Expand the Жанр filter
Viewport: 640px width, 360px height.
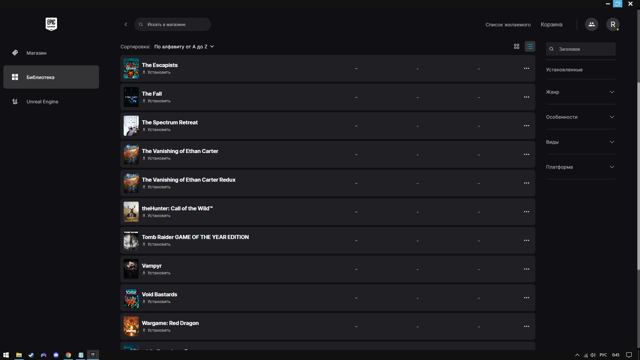(580, 92)
